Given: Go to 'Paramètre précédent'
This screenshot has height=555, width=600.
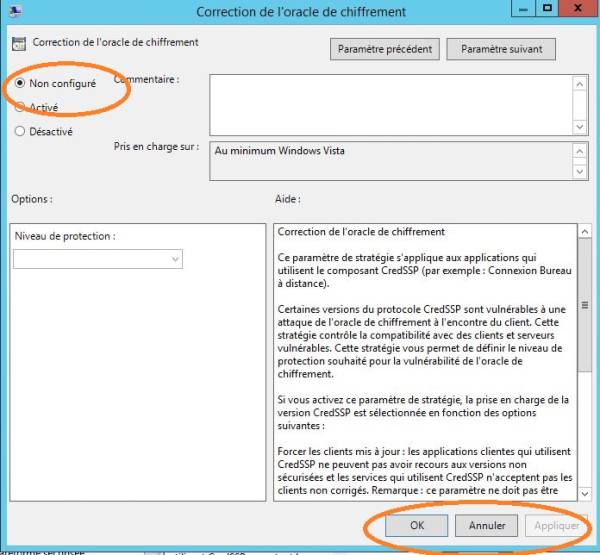Looking at the screenshot, I should 385,49.
